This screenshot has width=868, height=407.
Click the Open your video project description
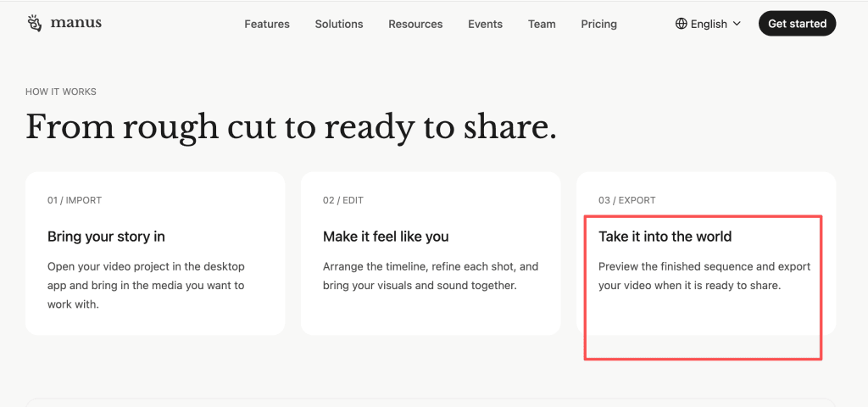point(146,285)
